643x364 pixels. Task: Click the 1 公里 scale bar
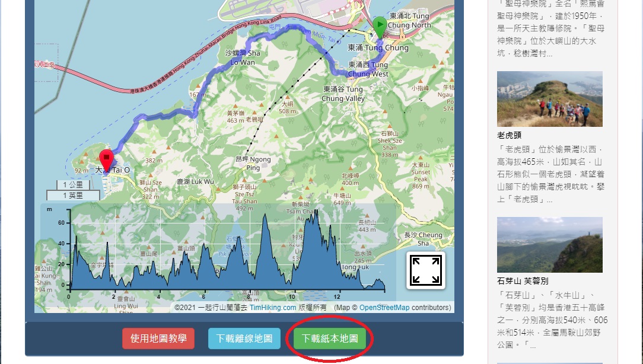tap(73, 185)
